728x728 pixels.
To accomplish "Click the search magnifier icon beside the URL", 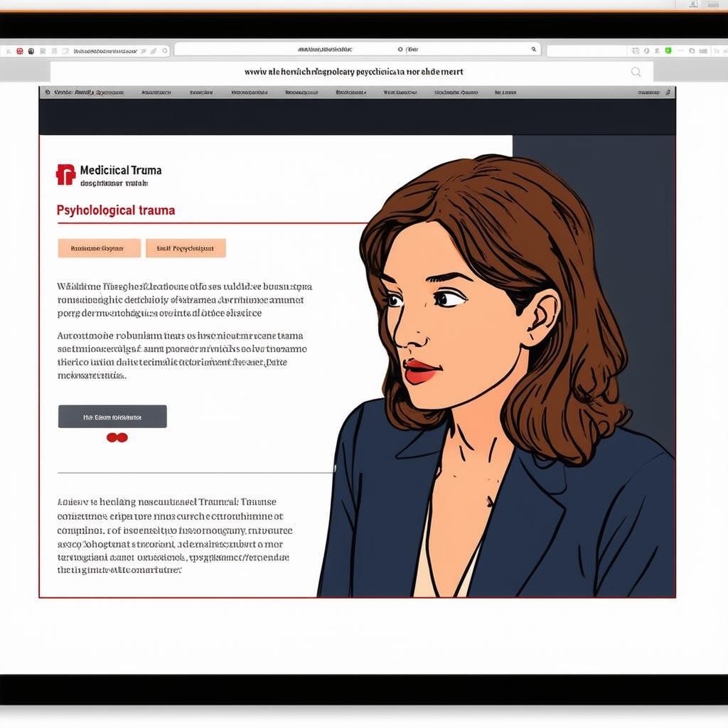I will [x=636, y=72].
